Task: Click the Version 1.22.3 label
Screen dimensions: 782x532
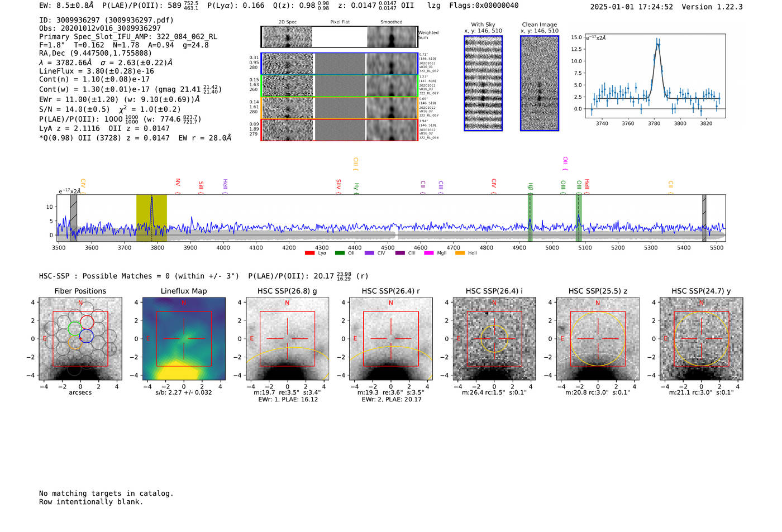Action: [x=712, y=7]
